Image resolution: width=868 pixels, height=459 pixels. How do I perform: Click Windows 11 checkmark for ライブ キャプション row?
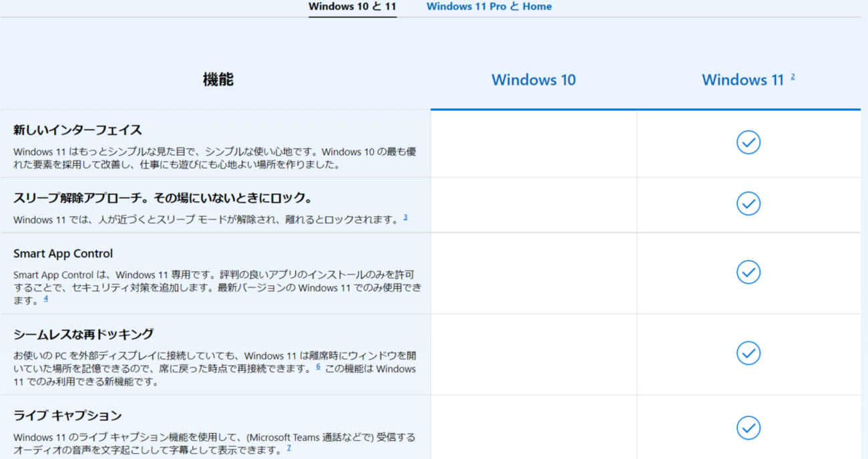click(x=748, y=426)
